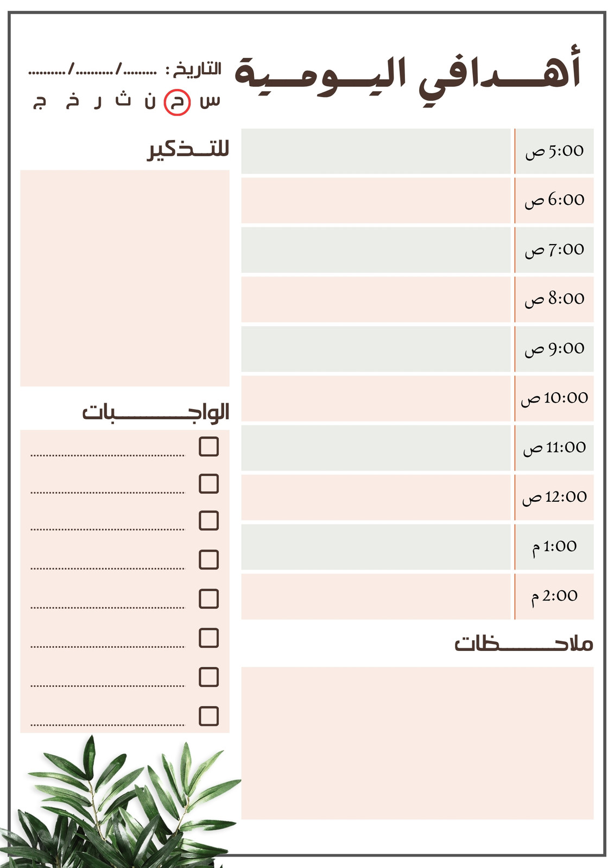Click the التاريخ date dotted field

(x=92, y=71)
